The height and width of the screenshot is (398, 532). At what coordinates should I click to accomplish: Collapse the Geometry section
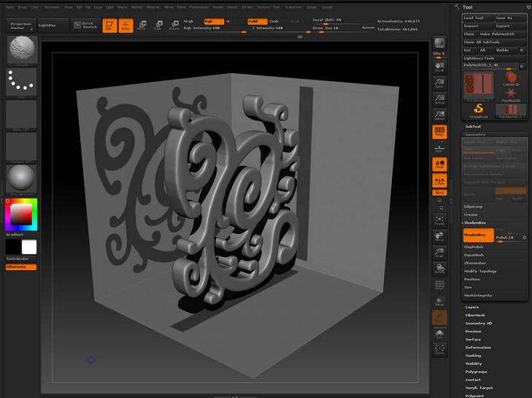pyautogui.click(x=475, y=135)
